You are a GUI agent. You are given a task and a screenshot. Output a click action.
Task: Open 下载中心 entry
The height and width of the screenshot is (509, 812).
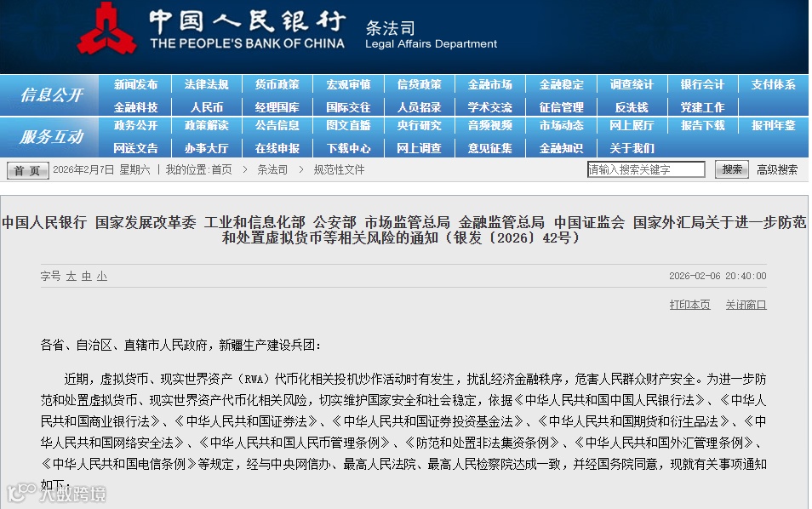click(x=348, y=148)
